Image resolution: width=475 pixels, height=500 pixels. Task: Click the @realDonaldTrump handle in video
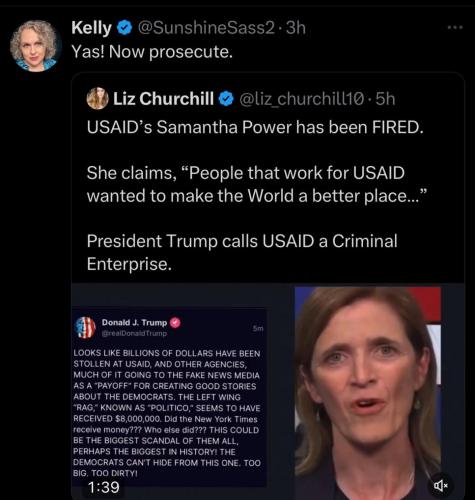pyautogui.click(x=134, y=333)
